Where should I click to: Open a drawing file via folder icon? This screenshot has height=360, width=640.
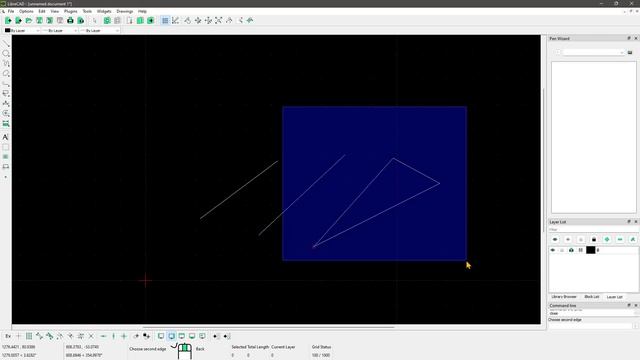click(x=29, y=20)
